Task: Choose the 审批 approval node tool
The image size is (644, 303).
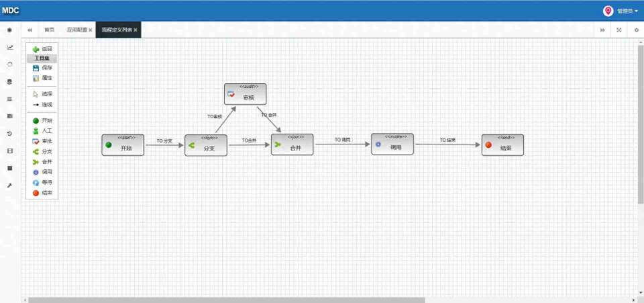Action: pos(42,142)
